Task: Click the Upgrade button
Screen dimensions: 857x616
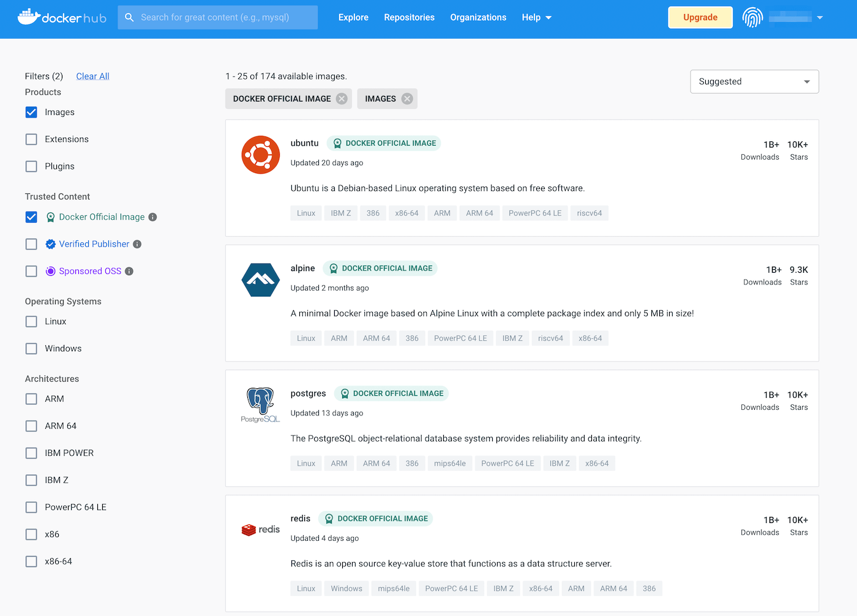Action: point(700,17)
